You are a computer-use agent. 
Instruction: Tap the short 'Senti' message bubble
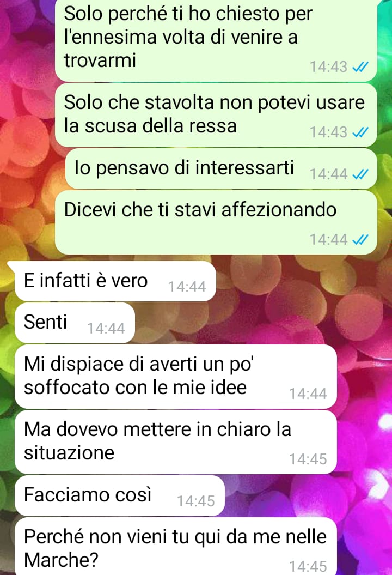(x=75, y=323)
